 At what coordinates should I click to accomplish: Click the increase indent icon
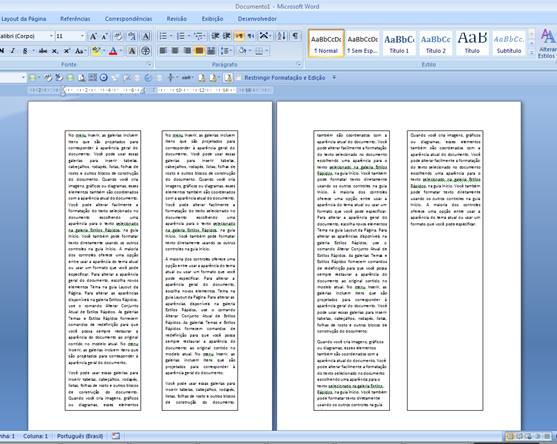[227, 36]
